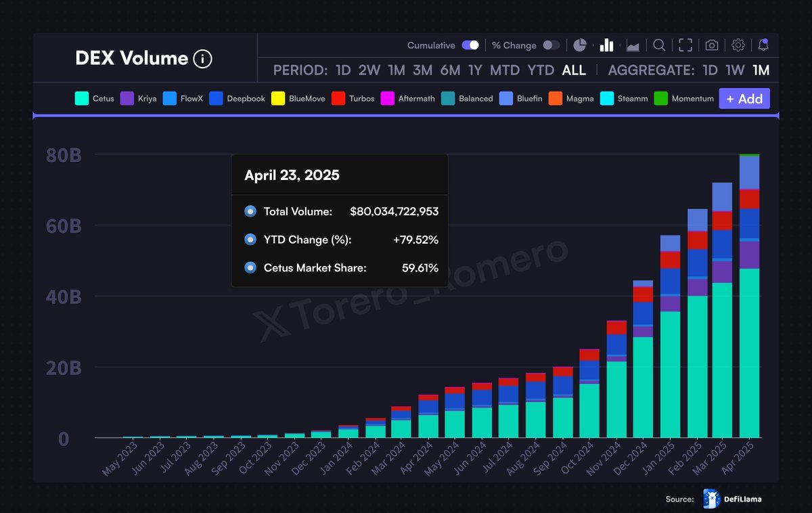This screenshot has height=513, width=812.
Task: Take a chart snapshot with the camera icon
Action: [x=712, y=45]
